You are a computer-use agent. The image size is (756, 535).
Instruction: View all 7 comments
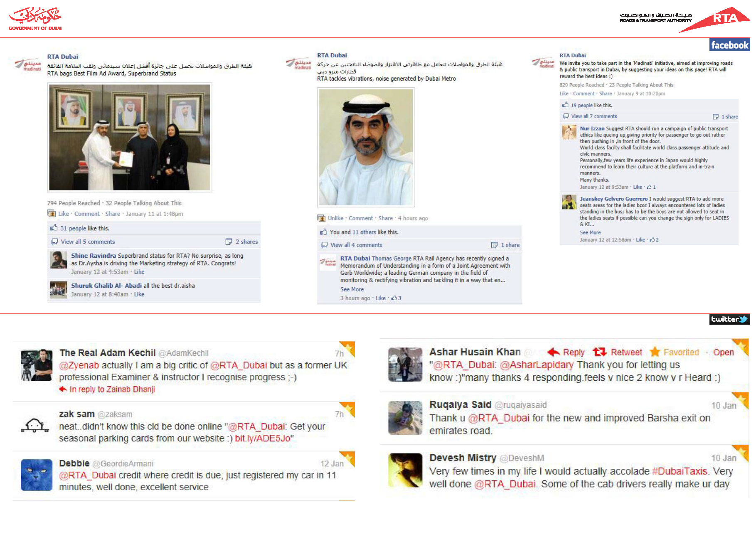(x=594, y=116)
